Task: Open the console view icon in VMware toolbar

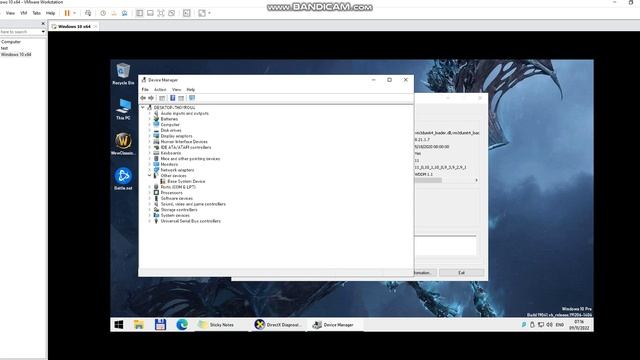Action: pyautogui.click(x=187, y=13)
